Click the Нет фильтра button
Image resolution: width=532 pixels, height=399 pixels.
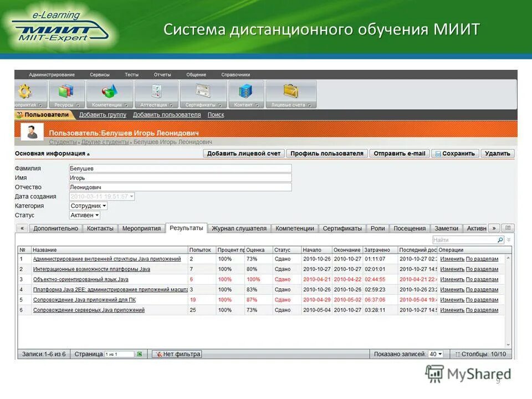[177, 354]
